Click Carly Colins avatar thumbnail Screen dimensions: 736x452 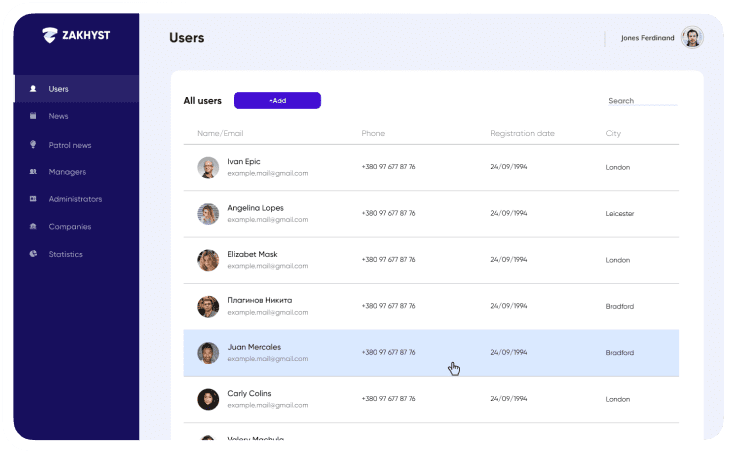coord(208,399)
